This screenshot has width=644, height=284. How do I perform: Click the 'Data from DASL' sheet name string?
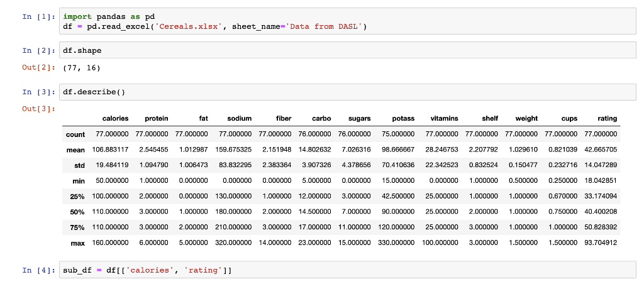tap(323, 26)
